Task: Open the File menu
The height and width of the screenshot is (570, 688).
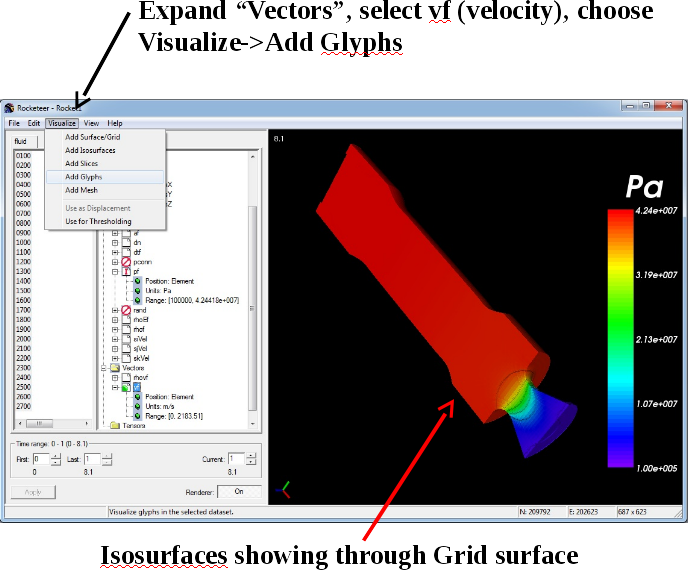Action: [x=14, y=123]
